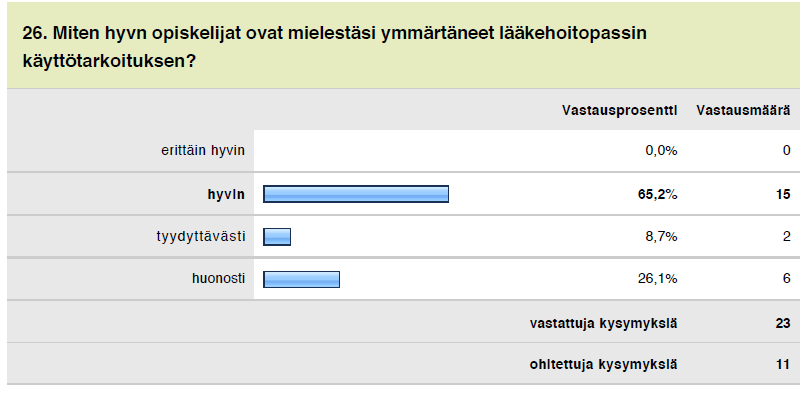Select the 65,2% percentage value
The width and height of the screenshot is (803, 394).
coord(658,194)
